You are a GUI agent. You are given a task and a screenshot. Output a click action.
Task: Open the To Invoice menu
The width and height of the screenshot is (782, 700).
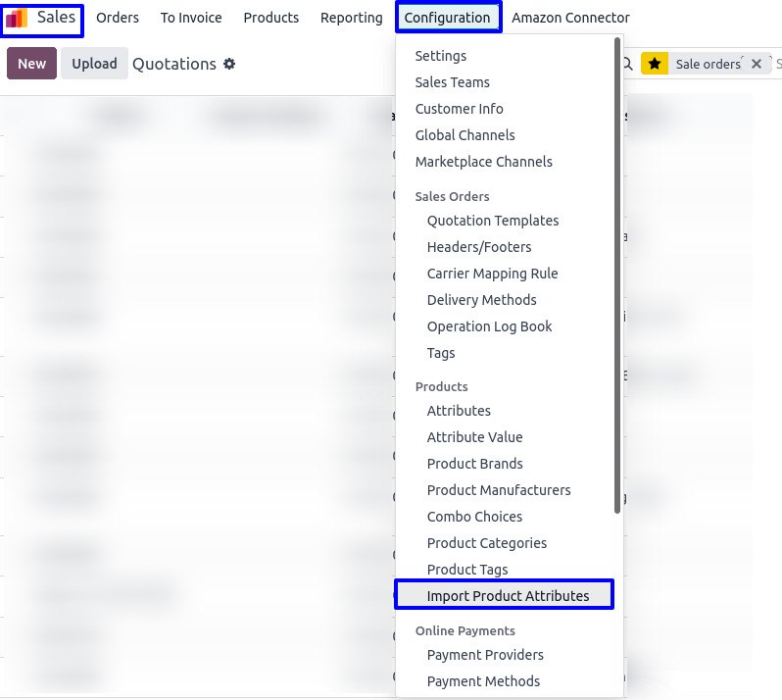tap(191, 18)
